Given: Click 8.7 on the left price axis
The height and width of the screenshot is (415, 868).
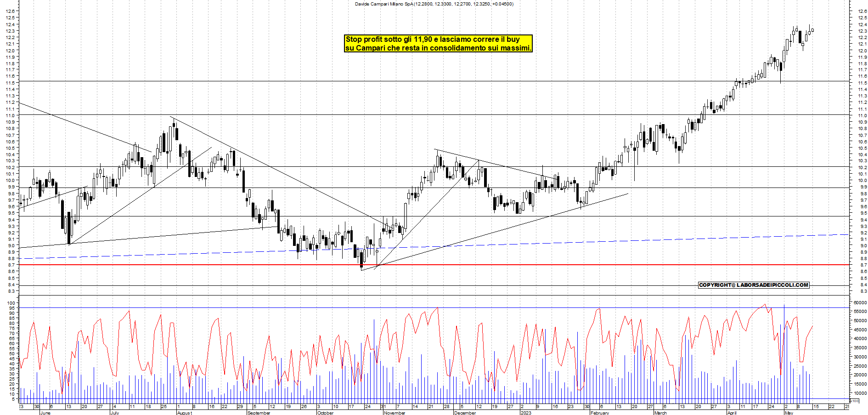Looking at the screenshot, I should 11,265.
